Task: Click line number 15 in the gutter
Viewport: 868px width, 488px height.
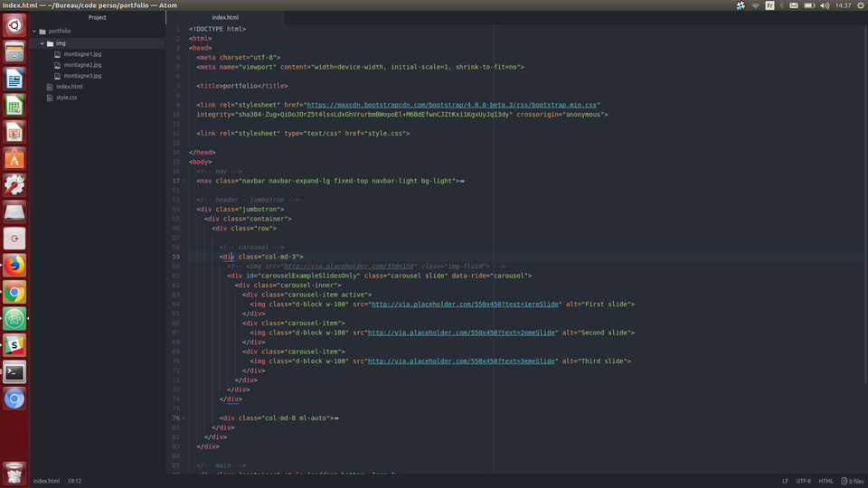Action: 176,162
